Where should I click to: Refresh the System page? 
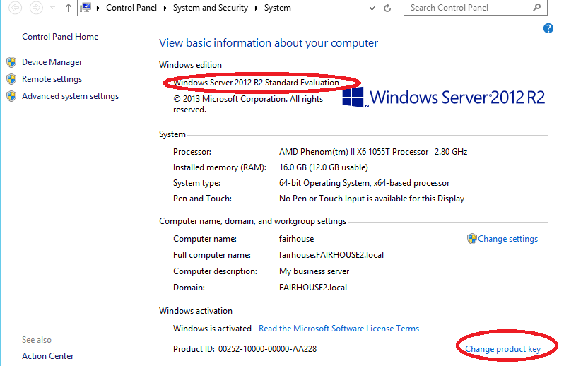(x=387, y=8)
